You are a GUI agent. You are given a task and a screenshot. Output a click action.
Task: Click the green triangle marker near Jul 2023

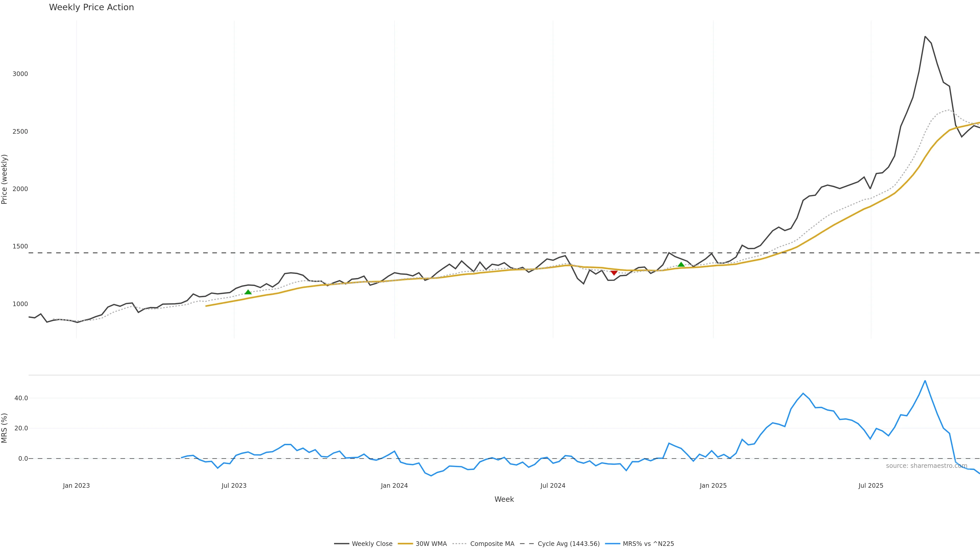pyautogui.click(x=248, y=292)
